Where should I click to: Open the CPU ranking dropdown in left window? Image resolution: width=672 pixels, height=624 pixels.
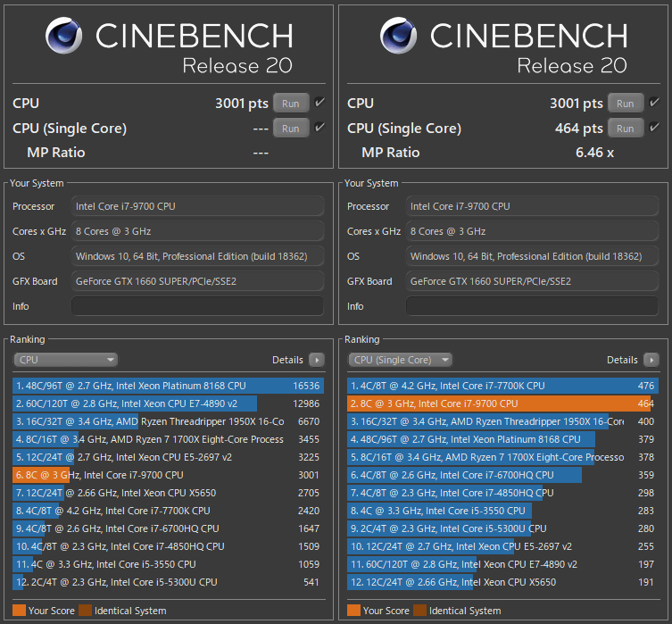pyautogui.click(x=65, y=360)
